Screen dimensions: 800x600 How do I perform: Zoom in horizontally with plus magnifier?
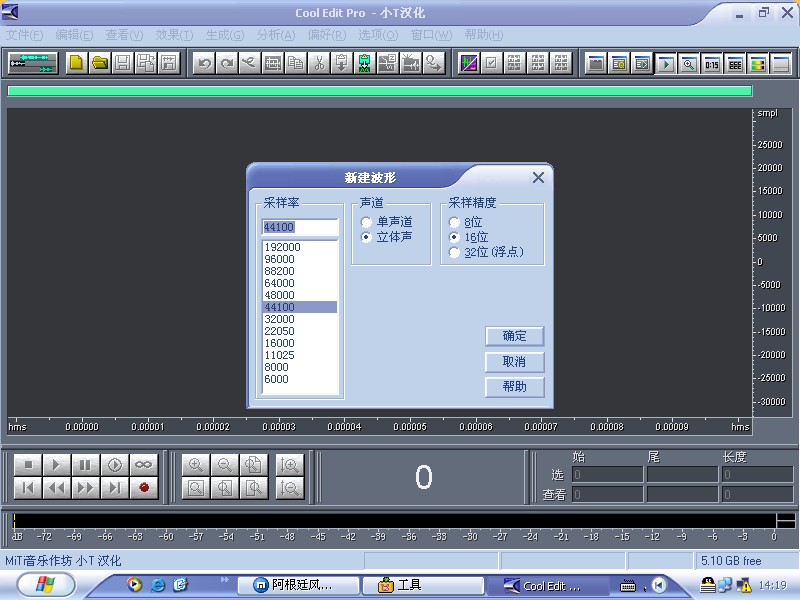tap(196, 465)
